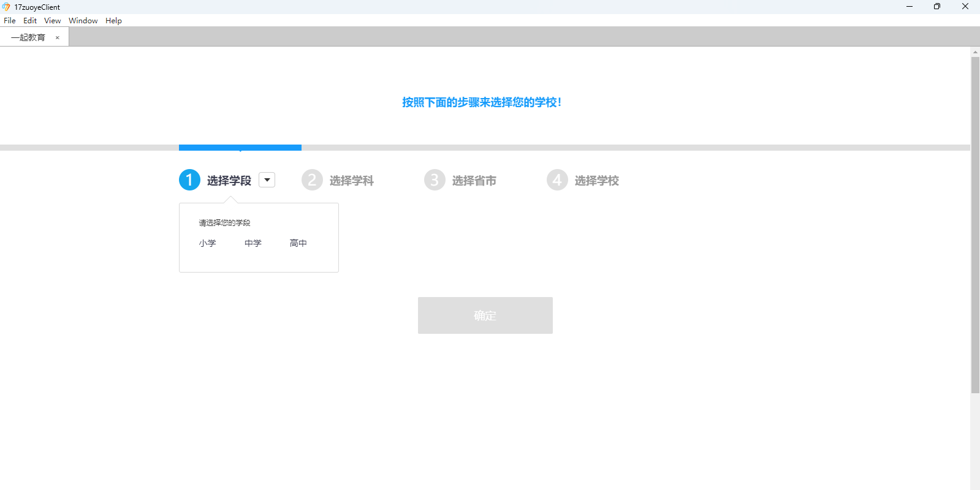Viewport: 980px width, 490px height.
Task: Open the Help menu
Action: pyautogui.click(x=113, y=20)
